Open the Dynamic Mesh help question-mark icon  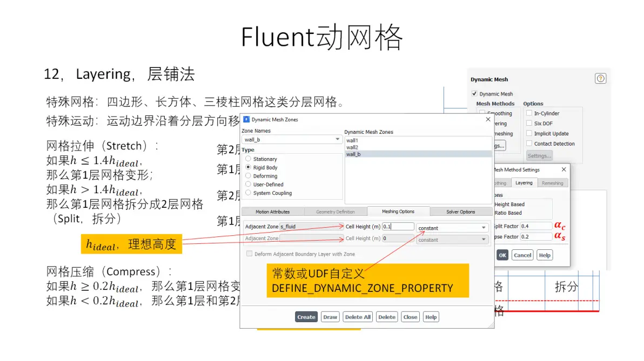tap(600, 78)
